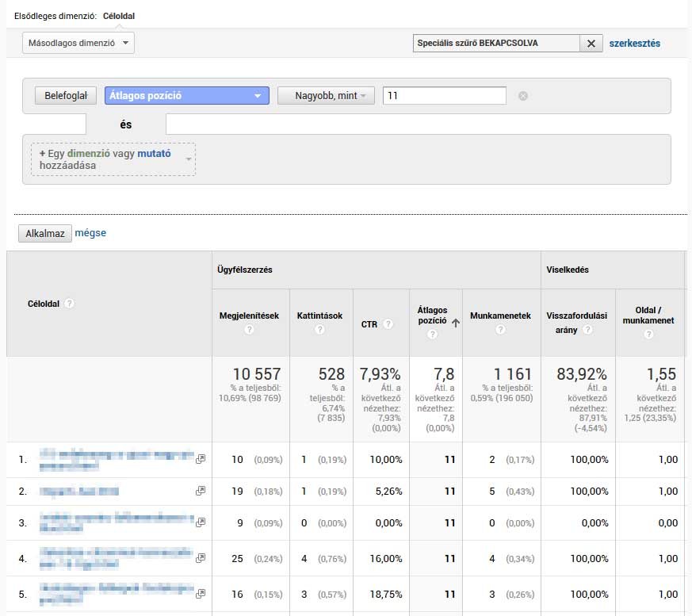This screenshot has width=692, height=616.
Task: Open the Másodlagos dimenzió dropdown
Action: coord(78,43)
